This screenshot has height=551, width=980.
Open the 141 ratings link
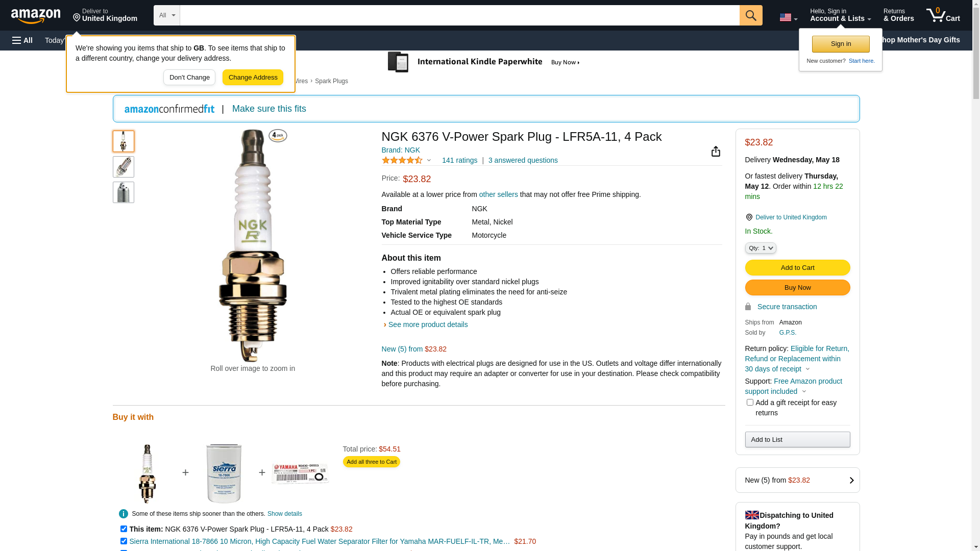tap(459, 160)
